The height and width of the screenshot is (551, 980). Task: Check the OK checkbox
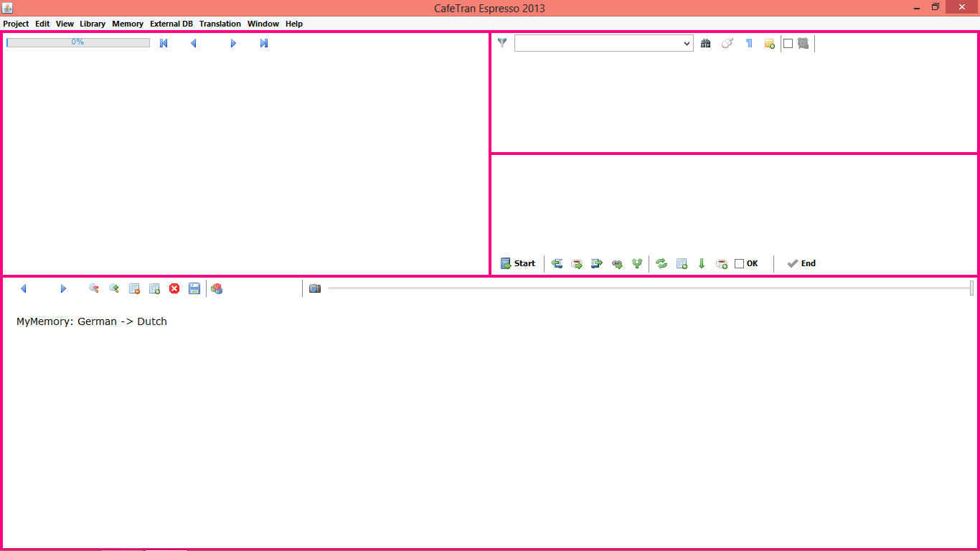740,263
